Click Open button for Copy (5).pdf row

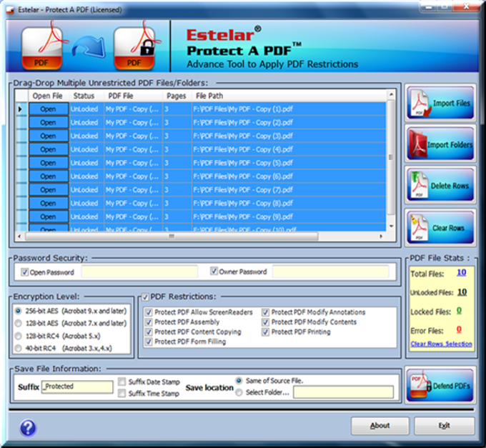49,163
